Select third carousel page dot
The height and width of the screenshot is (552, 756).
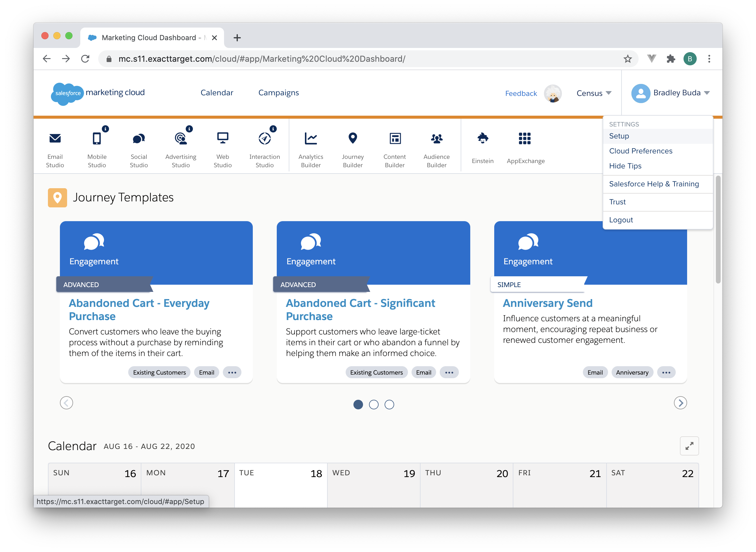click(389, 405)
